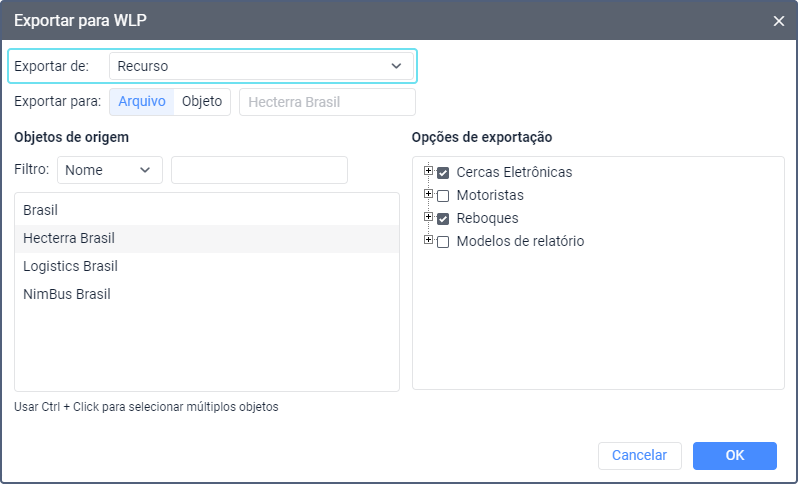Uncheck the Reboques checkbox
This screenshot has height=484, width=798.
443,219
